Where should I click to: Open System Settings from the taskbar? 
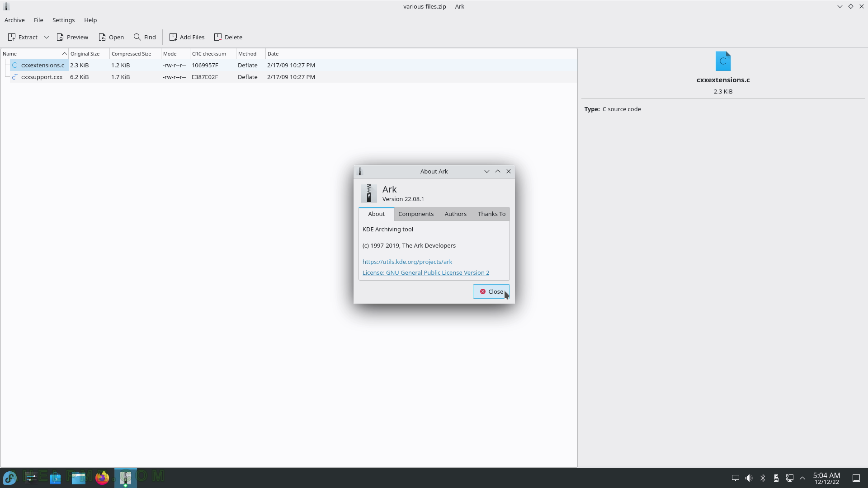tap(32, 478)
